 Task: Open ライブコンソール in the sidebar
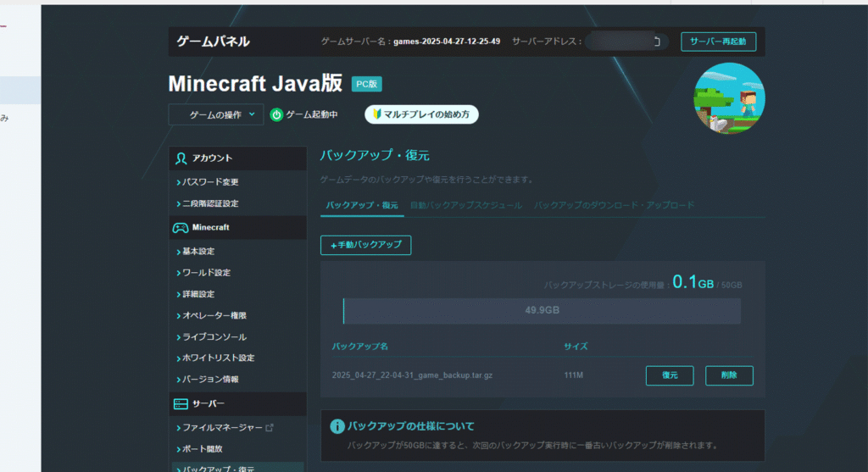(214, 337)
